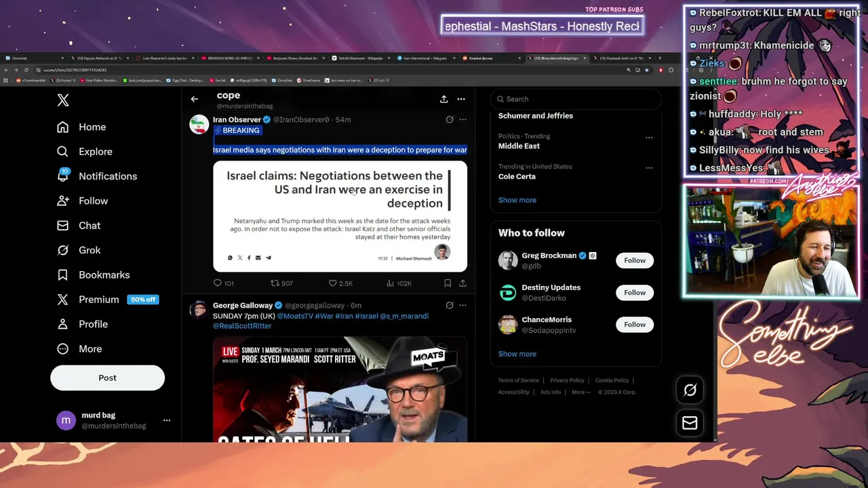Open more options on George Galloway post
868x488 pixels.
[x=462, y=305]
